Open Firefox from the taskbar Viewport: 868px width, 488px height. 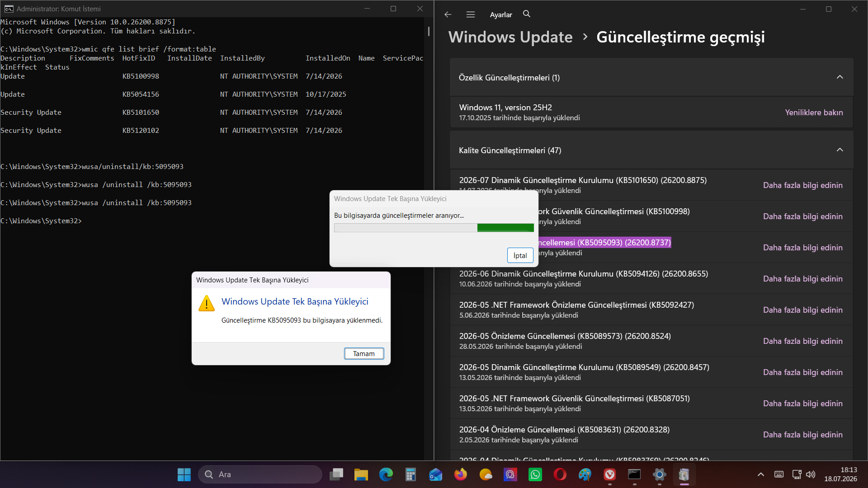(461, 474)
